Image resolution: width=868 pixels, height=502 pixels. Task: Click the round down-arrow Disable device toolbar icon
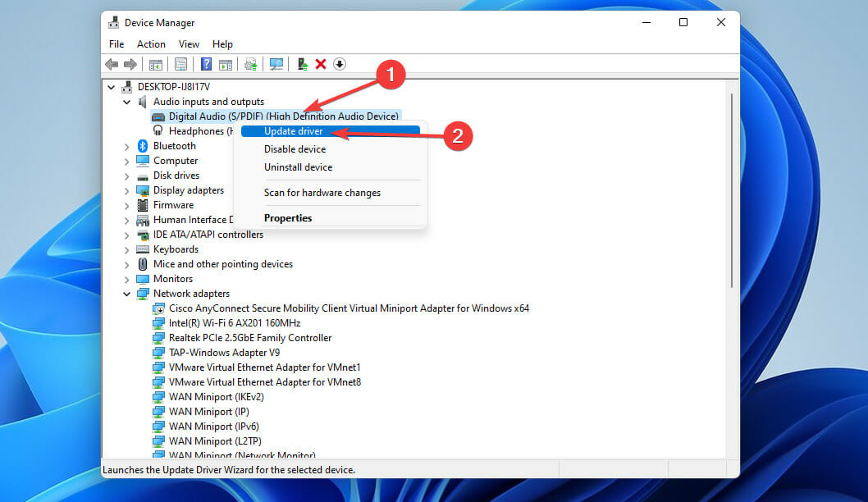point(340,64)
